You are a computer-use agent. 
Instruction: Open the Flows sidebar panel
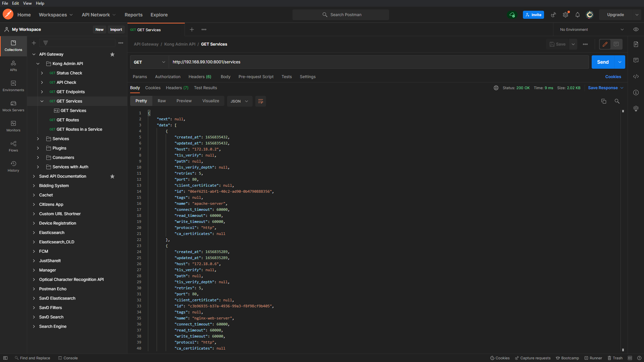click(x=13, y=146)
